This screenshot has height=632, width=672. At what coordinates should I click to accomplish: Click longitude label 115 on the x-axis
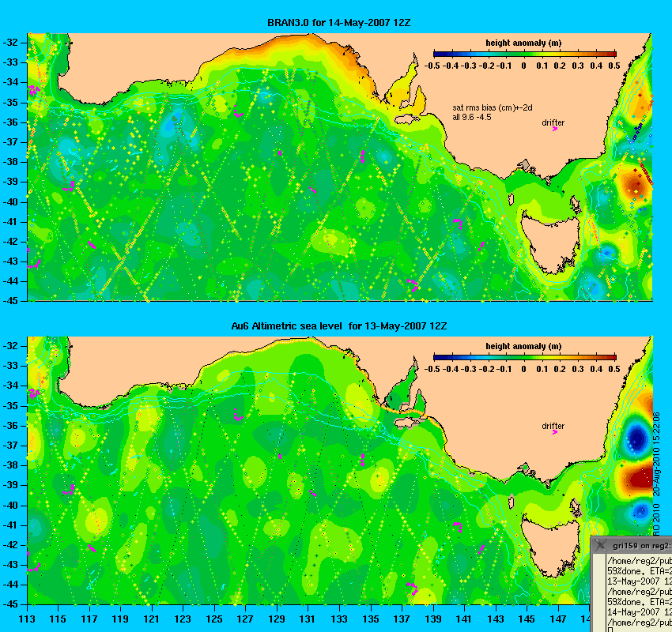coord(58,619)
